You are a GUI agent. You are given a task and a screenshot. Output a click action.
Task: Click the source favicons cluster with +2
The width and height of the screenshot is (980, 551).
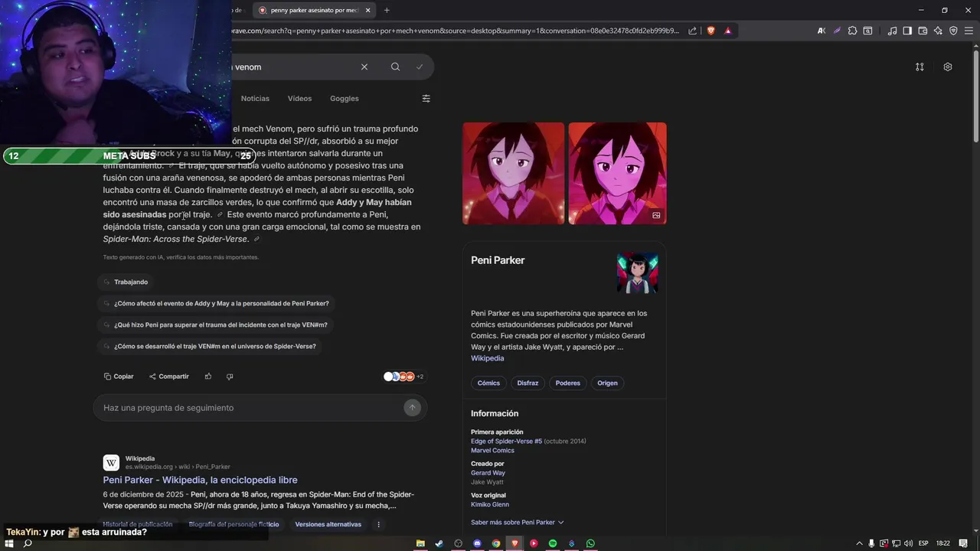403,377
